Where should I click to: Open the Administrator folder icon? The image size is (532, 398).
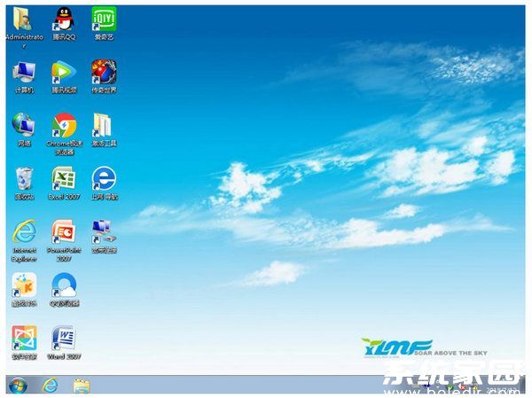tap(23, 19)
